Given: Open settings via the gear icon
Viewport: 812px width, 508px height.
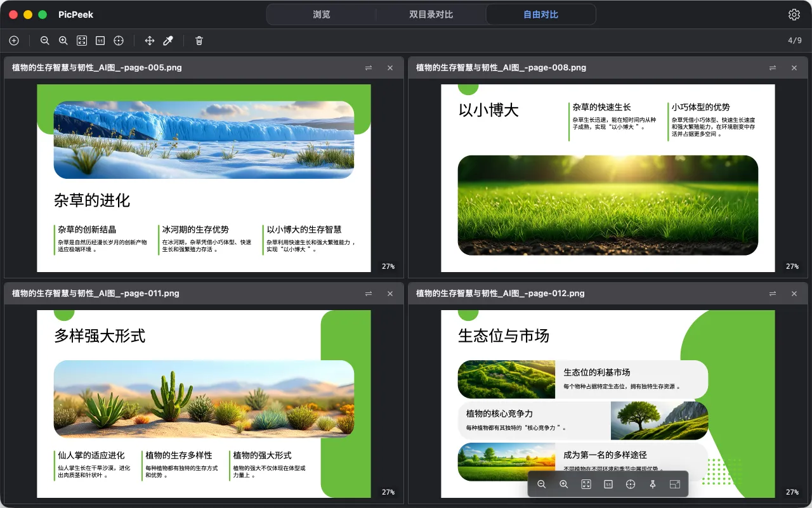Looking at the screenshot, I should tap(794, 15).
